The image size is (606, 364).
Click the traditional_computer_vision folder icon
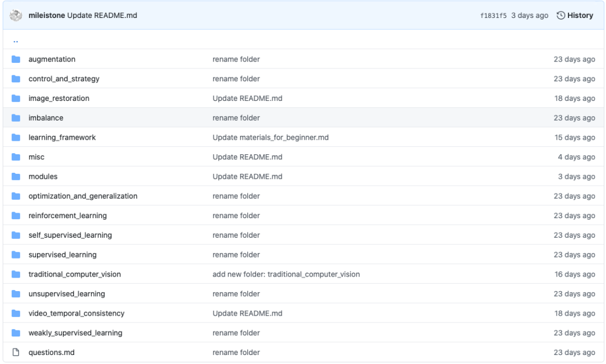pyautogui.click(x=16, y=274)
